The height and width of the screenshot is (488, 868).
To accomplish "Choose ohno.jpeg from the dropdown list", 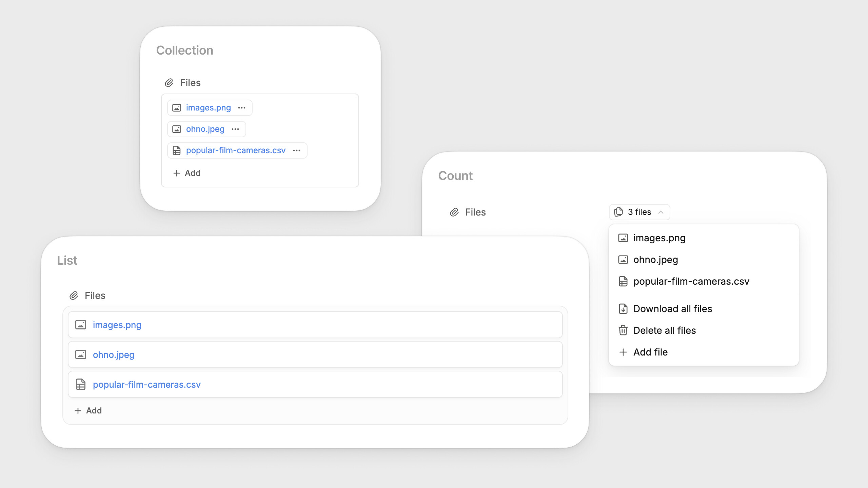I will tap(655, 260).
